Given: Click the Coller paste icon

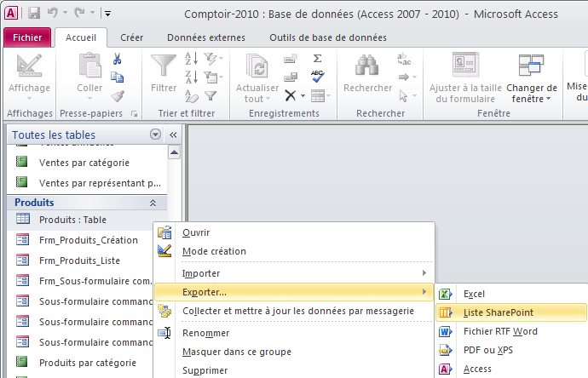Looking at the screenshot, I should click(89, 66).
